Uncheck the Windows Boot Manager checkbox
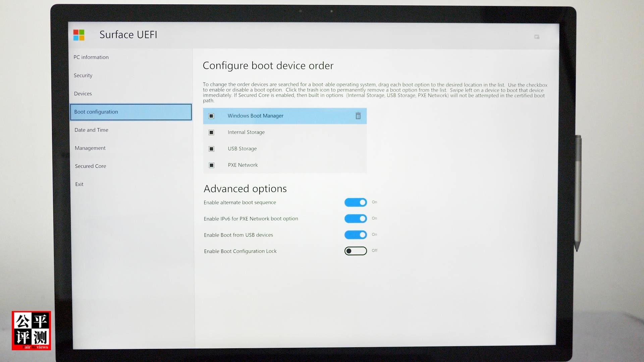The width and height of the screenshot is (644, 362). tap(211, 116)
